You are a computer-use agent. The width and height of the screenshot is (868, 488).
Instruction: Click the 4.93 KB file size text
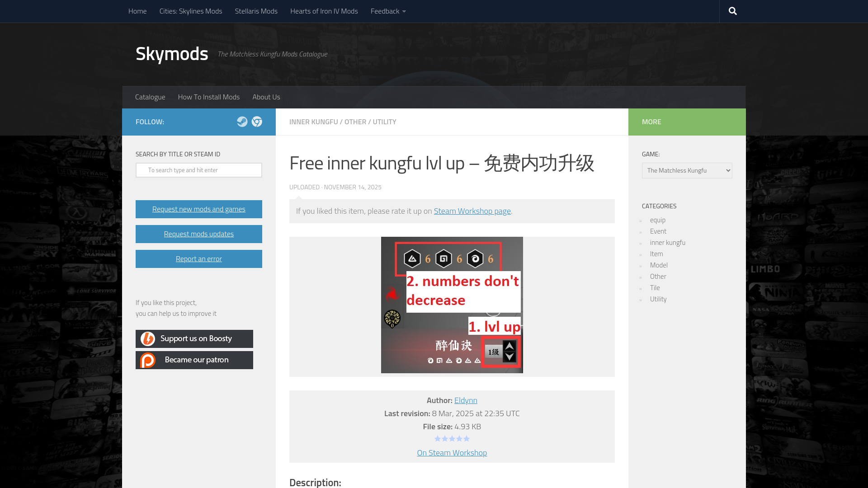coord(467,427)
